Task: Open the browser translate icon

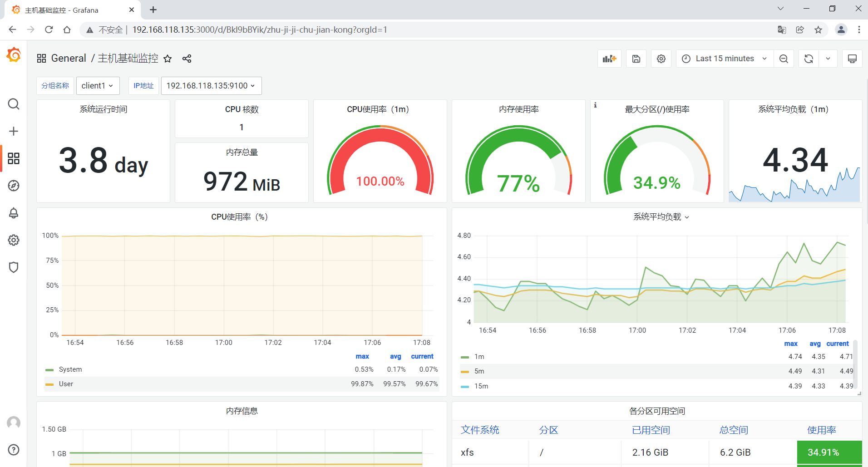Action: click(x=782, y=29)
